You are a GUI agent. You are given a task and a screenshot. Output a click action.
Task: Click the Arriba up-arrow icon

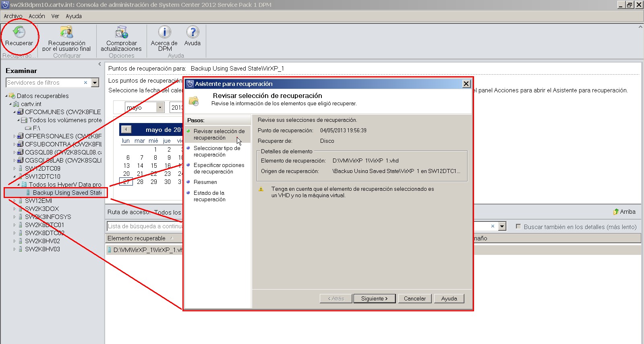click(616, 212)
